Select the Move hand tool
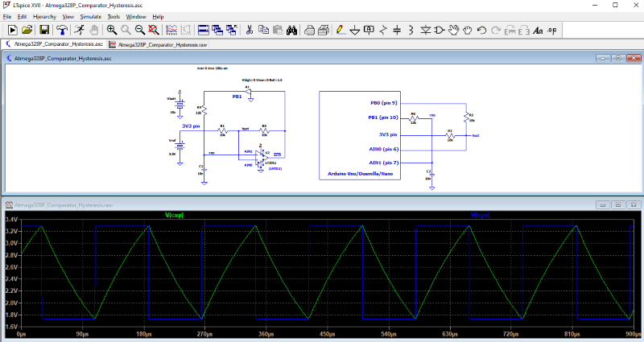644x342 pixels. (453, 30)
